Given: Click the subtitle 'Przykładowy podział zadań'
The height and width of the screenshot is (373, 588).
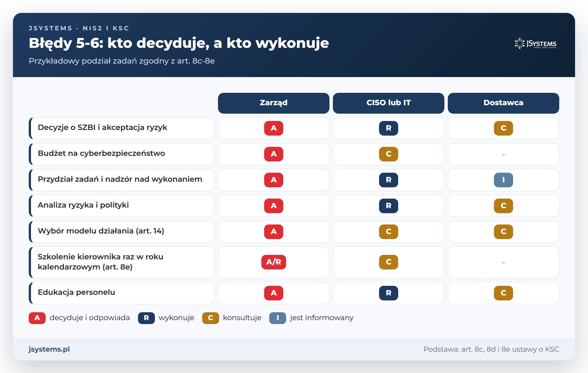Looking at the screenshot, I should pyautogui.click(x=122, y=61).
